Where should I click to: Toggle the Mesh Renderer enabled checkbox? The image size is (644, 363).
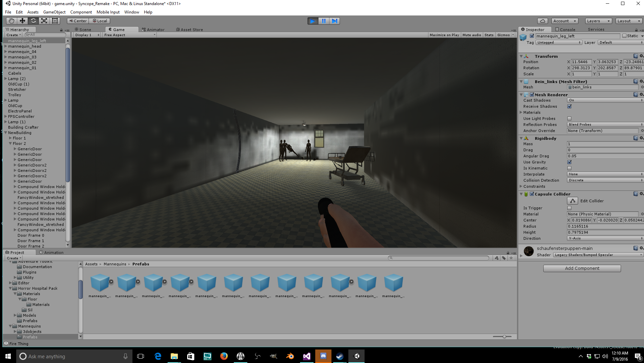[x=532, y=95]
